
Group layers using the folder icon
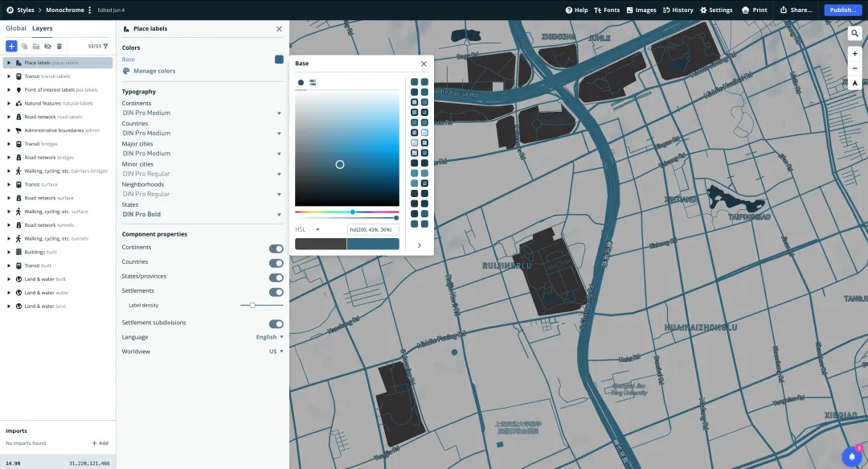(36, 47)
